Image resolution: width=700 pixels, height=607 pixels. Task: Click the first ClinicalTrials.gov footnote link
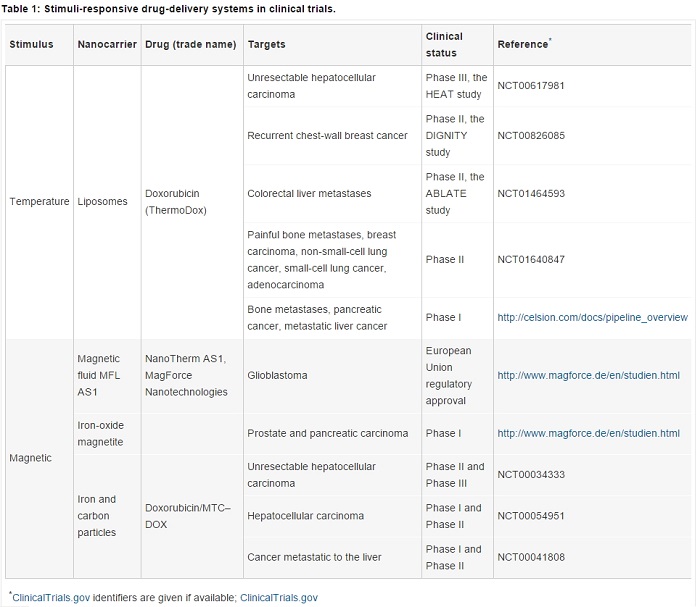coord(51,597)
